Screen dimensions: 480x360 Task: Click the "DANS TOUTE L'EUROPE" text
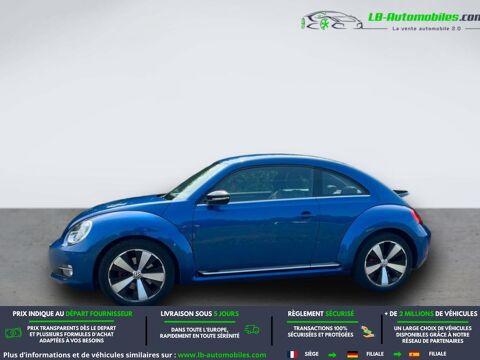click(x=199, y=329)
